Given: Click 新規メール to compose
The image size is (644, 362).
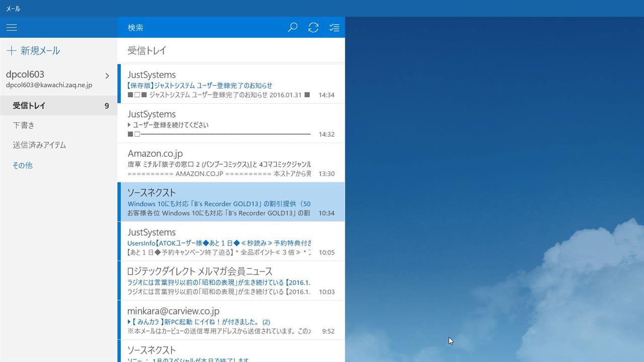Looking at the screenshot, I should 40,51.
